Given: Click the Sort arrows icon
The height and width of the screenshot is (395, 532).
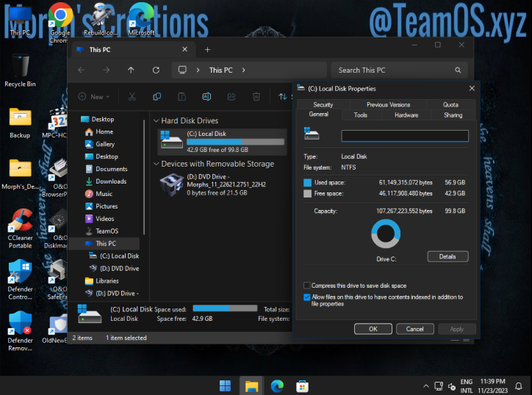Looking at the screenshot, I should coord(282,97).
